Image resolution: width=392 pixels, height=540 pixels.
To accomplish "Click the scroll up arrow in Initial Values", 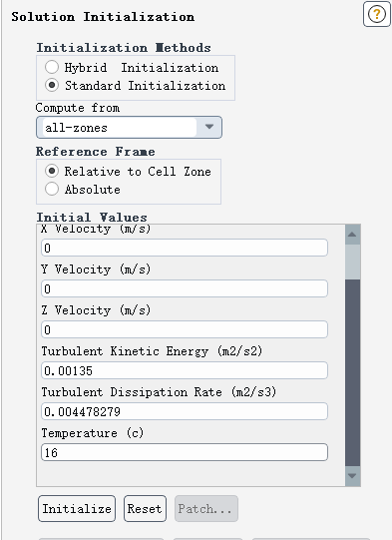I will click(352, 235).
